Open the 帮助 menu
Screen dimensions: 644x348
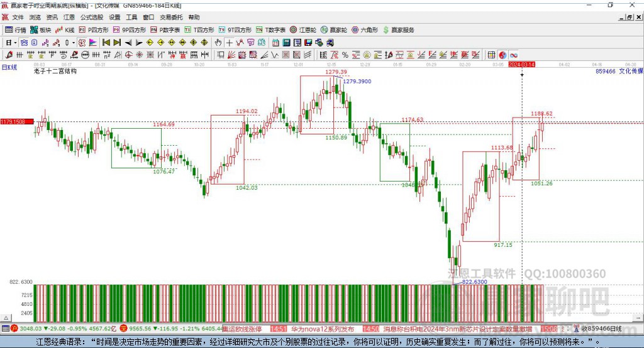(x=194, y=17)
